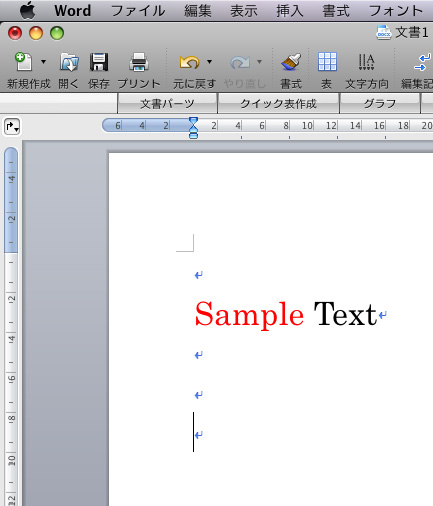Click the 新規作成 new document icon
This screenshot has height=506, width=433.
[23, 62]
